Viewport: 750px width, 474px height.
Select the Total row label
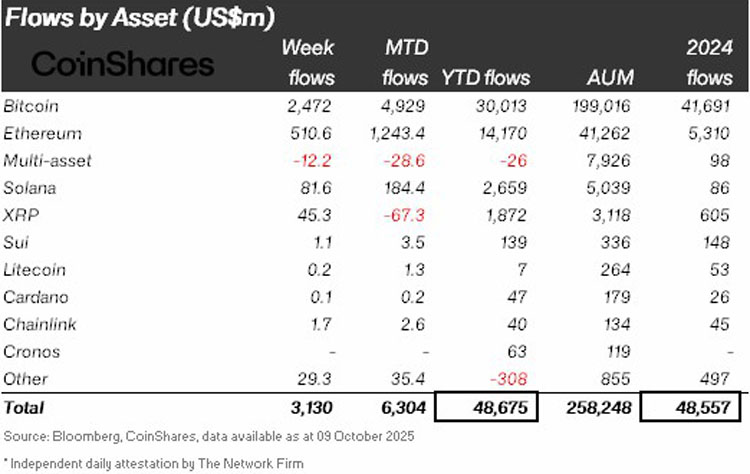coord(26,408)
